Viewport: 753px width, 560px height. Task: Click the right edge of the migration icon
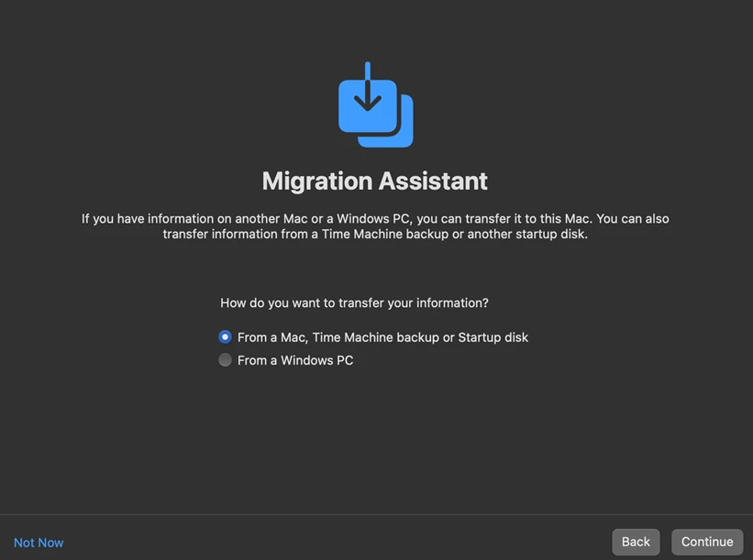coord(408,119)
